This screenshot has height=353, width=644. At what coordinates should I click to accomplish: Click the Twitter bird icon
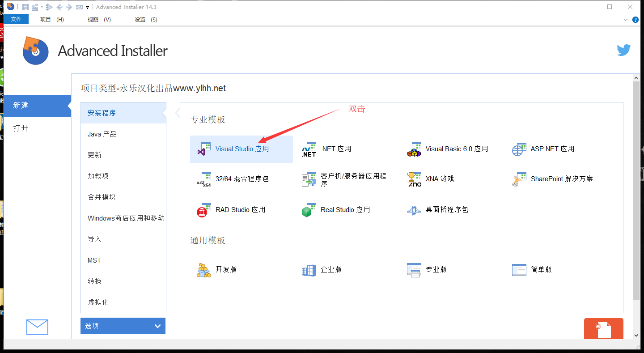pos(624,50)
